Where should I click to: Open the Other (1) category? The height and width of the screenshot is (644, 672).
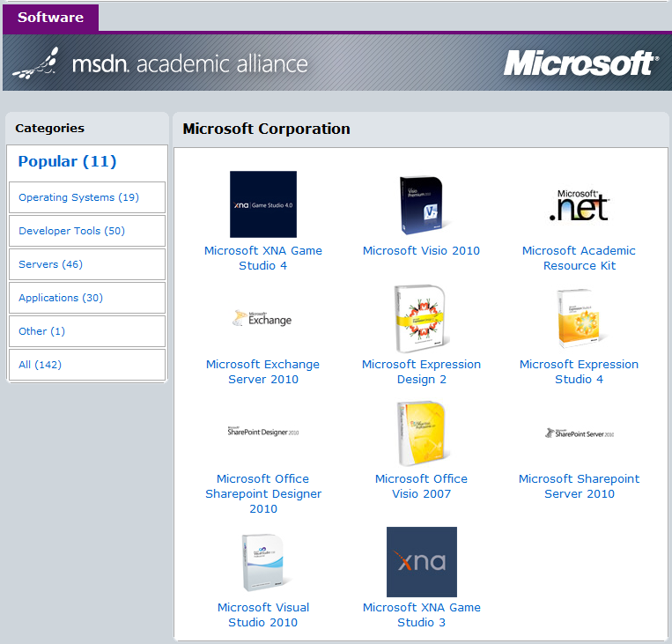87,331
